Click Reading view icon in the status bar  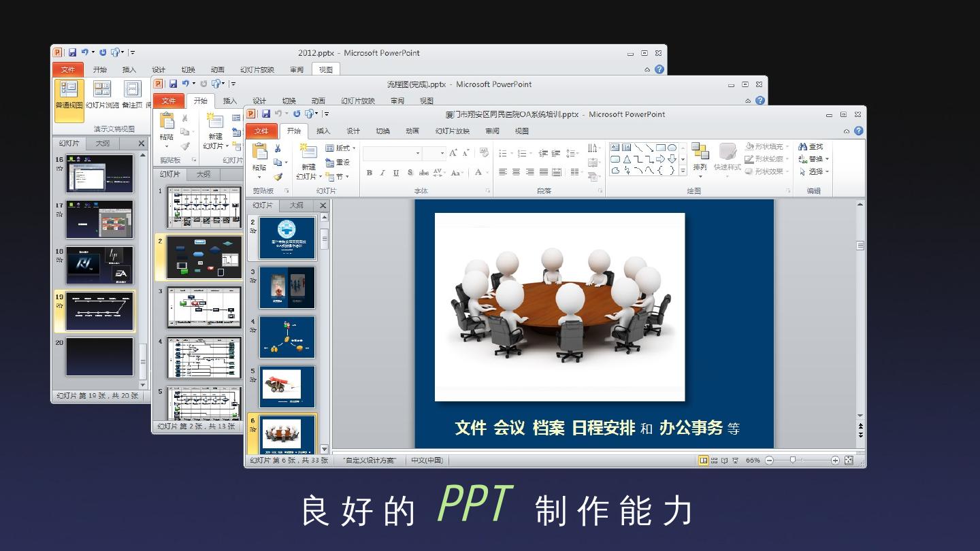coord(724,461)
